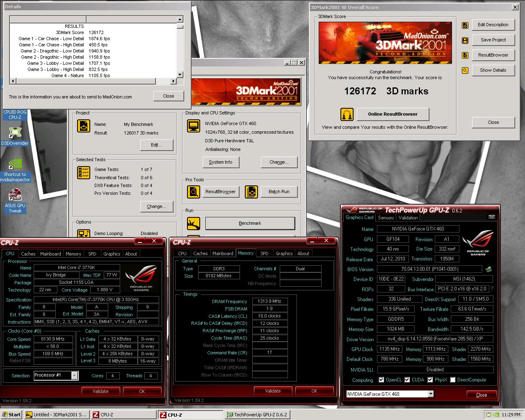525x420 pixels.
Task: Click Details horizontal scroll right arrow
Action: [x=173, y=81]
